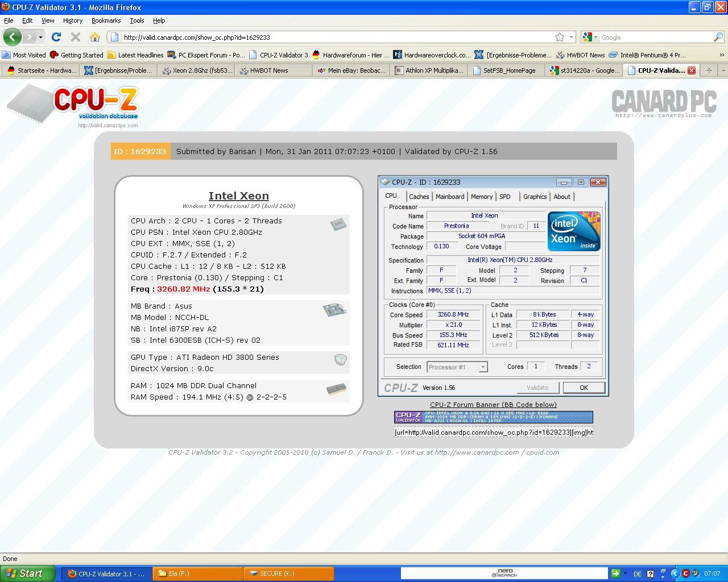Open the Latest Headlines feed bookmark

pos(135,55)
